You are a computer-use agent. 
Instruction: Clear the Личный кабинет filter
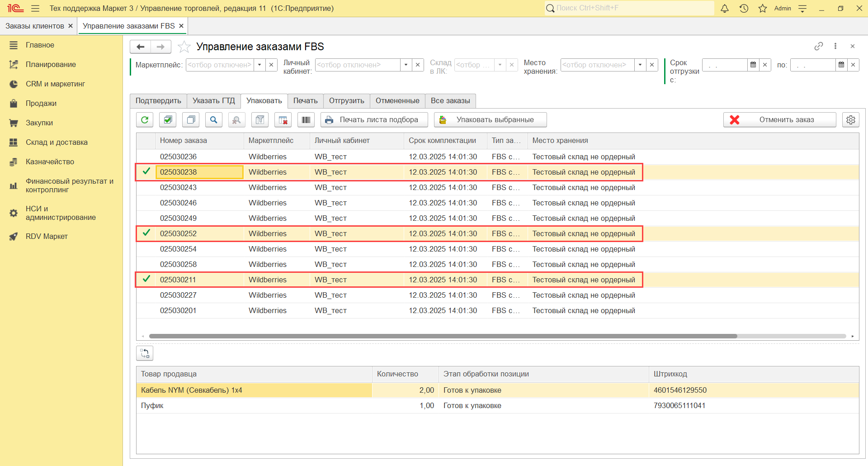[x=418, y=65]
